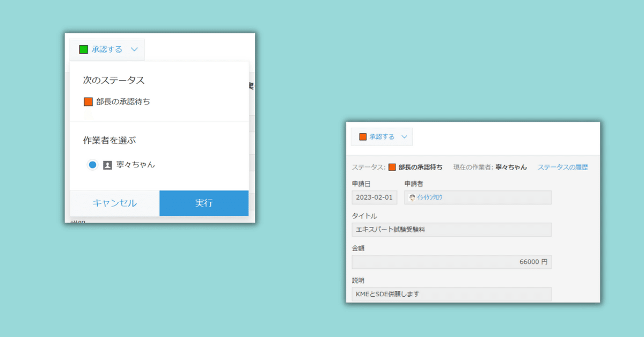The width and height of the screenshot is (644, 337).
Task: Click the orange status icon beside 部長の承認待ち
Action: 88,101
